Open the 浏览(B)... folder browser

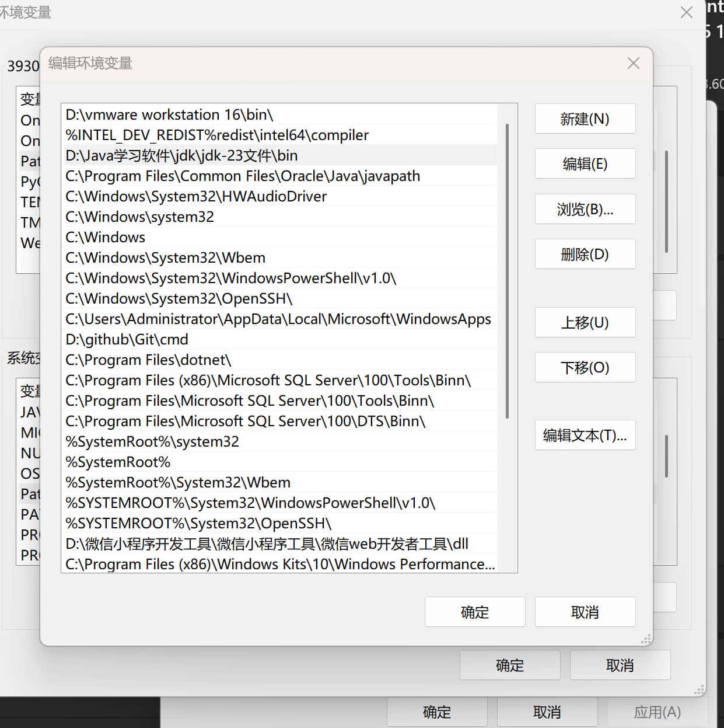point(585,209)
